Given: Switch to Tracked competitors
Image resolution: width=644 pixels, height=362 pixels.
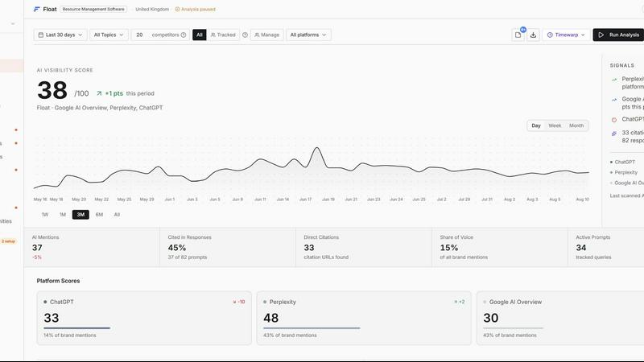Looking at the screenshot, I should [223, 35].
